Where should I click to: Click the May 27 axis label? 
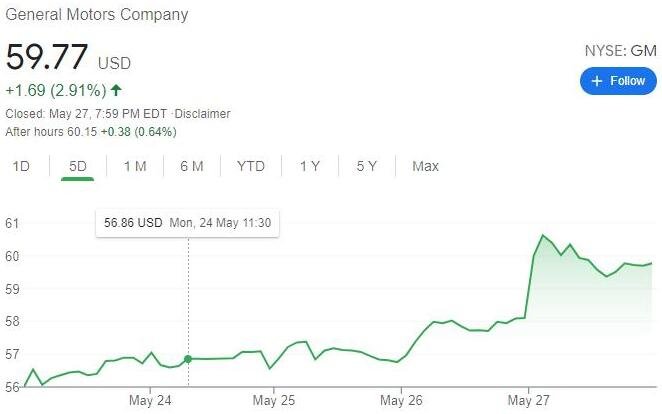pos(526,400)
